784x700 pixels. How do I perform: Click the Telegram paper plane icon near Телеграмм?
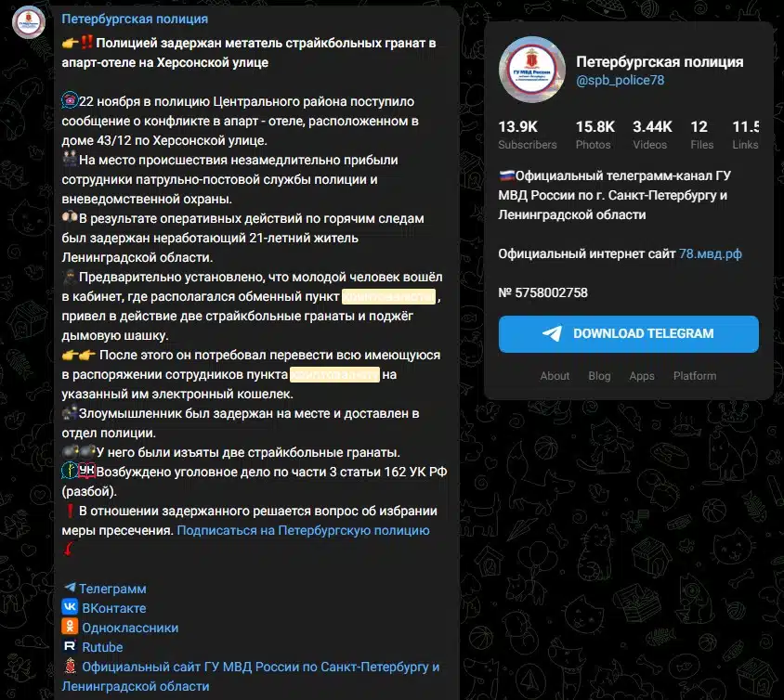(70, 588)
